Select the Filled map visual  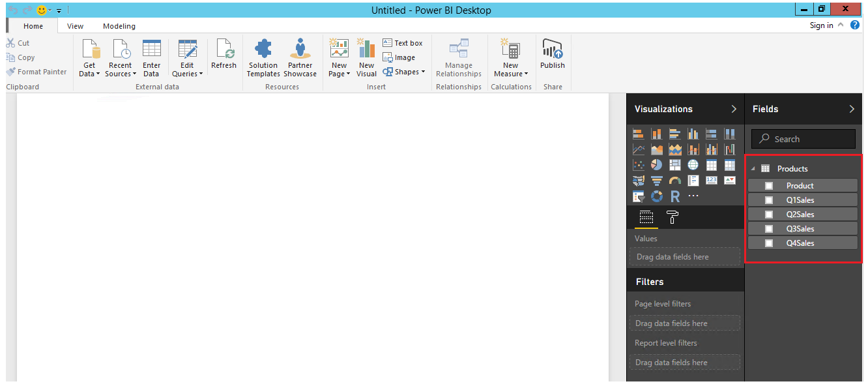click(x=639, y=180)
